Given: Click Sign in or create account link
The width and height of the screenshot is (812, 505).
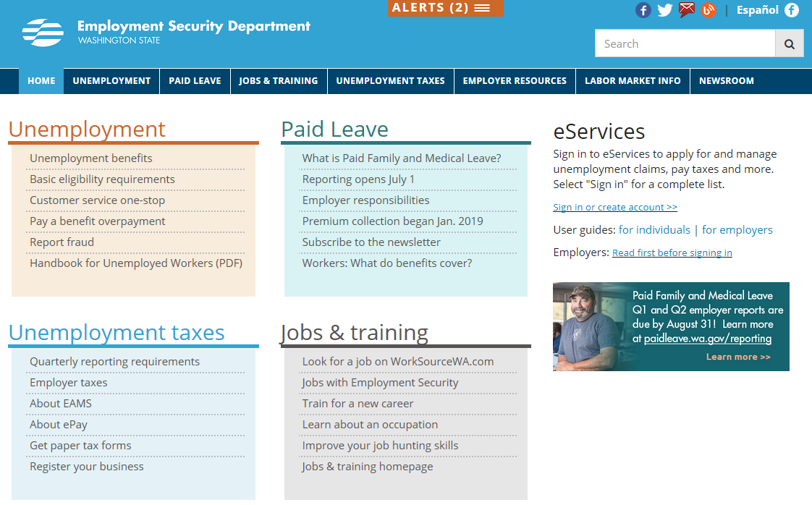Looking at the screenshot, I should (614, 207).
